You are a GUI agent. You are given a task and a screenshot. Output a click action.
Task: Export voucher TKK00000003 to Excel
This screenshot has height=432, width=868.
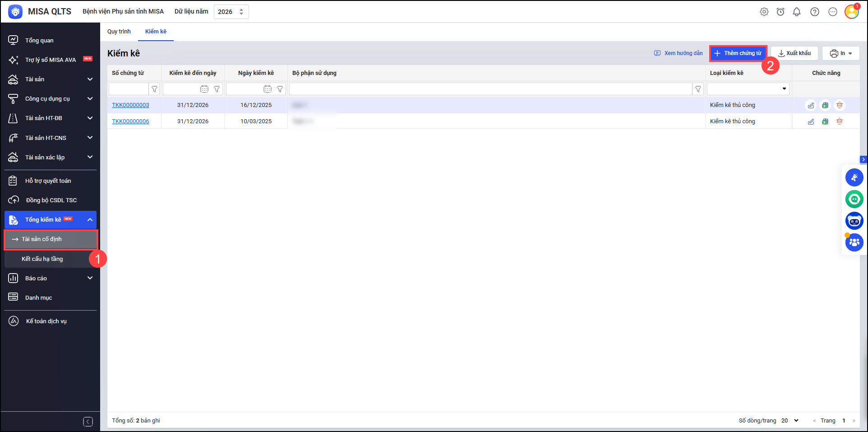[825, 105]
